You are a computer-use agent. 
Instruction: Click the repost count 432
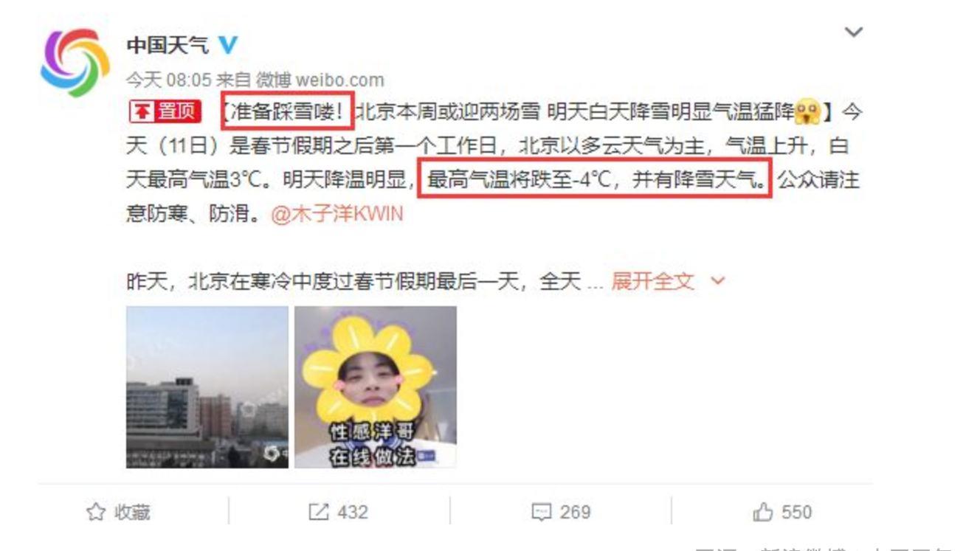352,512
